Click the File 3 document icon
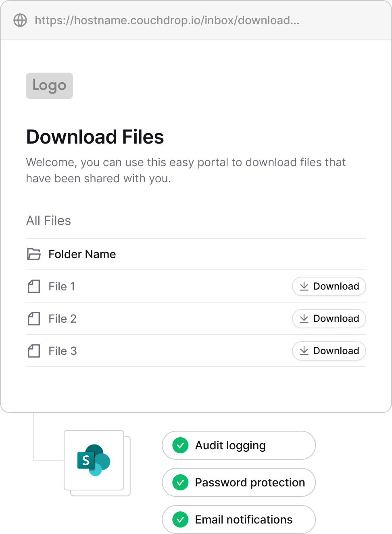Screen dimensions: 392x534 point(34,351)
